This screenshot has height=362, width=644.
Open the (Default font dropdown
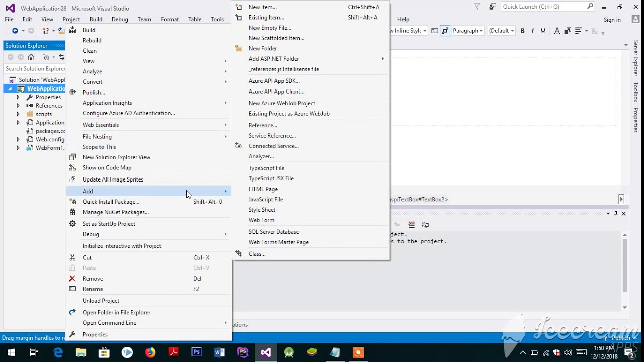(x=501, y=31)
